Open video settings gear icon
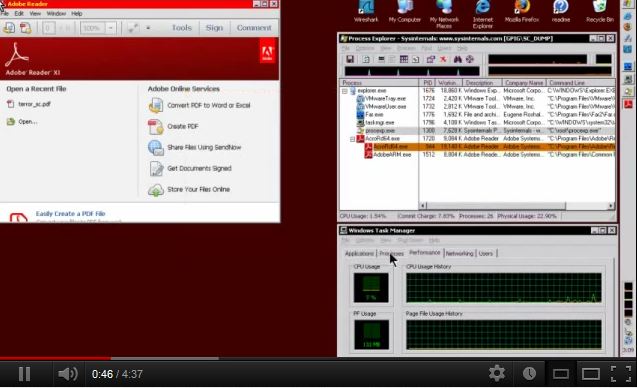The image size is (637, 388). [x=496, y=373]
